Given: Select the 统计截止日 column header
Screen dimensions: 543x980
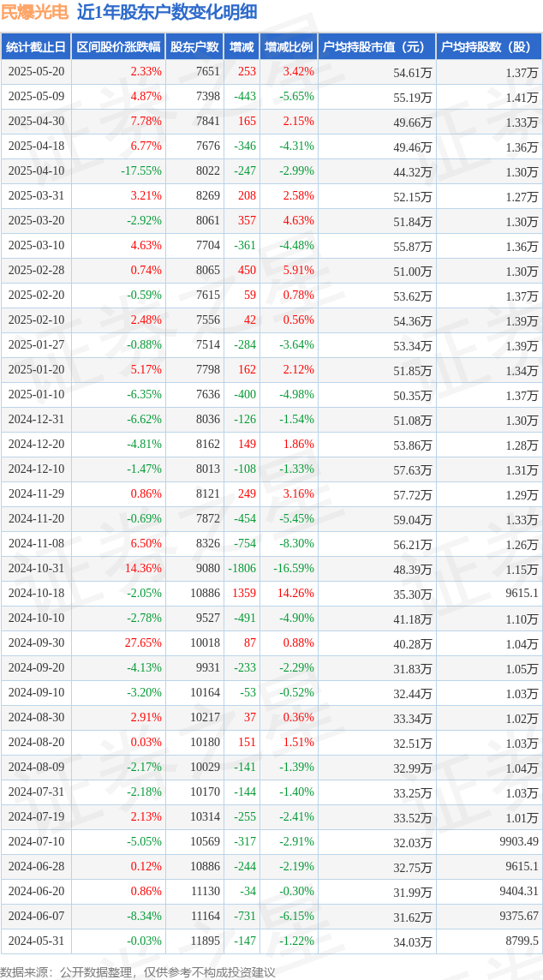Looking at the screenshot, I should (x=36, y=47).
